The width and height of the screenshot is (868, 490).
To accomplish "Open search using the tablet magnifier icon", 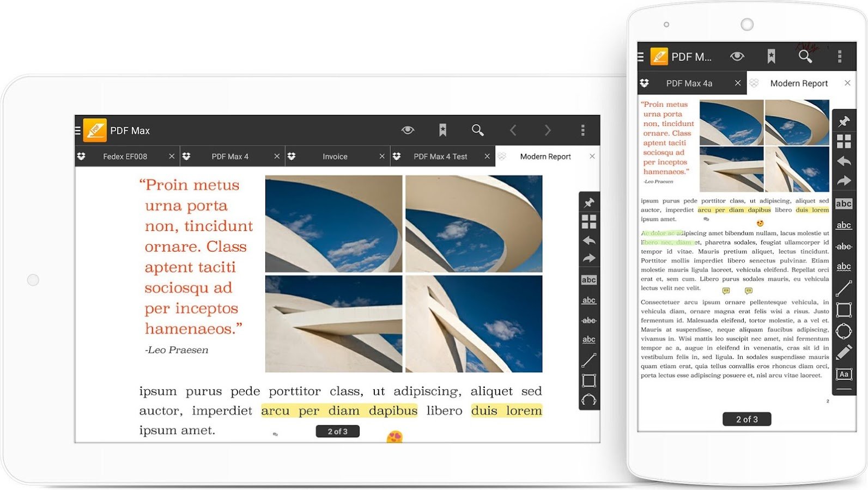I will (x=477, y=130).
